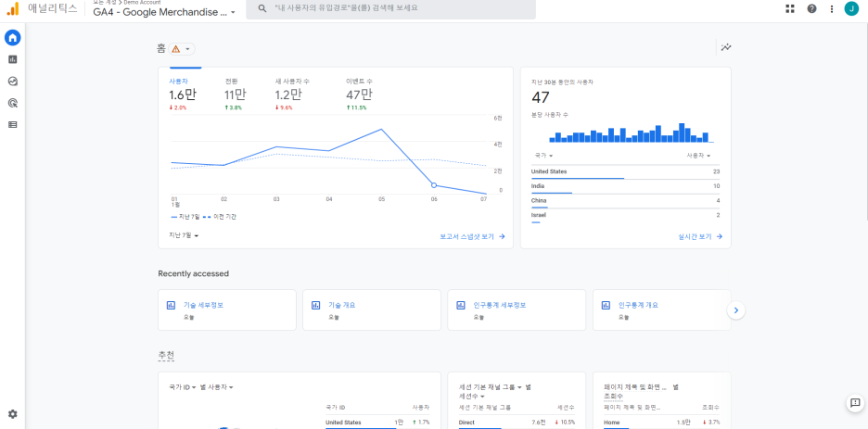Open the 인구통계 세부정보 recent card

[x=517, y=310]
